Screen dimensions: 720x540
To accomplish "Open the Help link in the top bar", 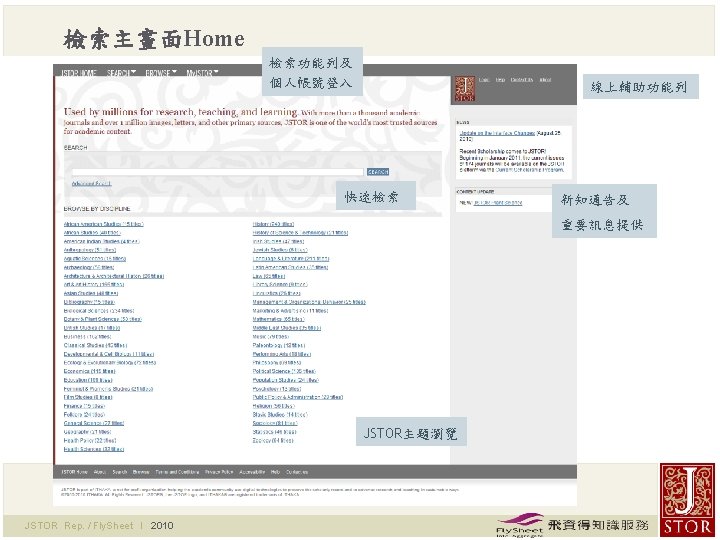I will 501,80.
